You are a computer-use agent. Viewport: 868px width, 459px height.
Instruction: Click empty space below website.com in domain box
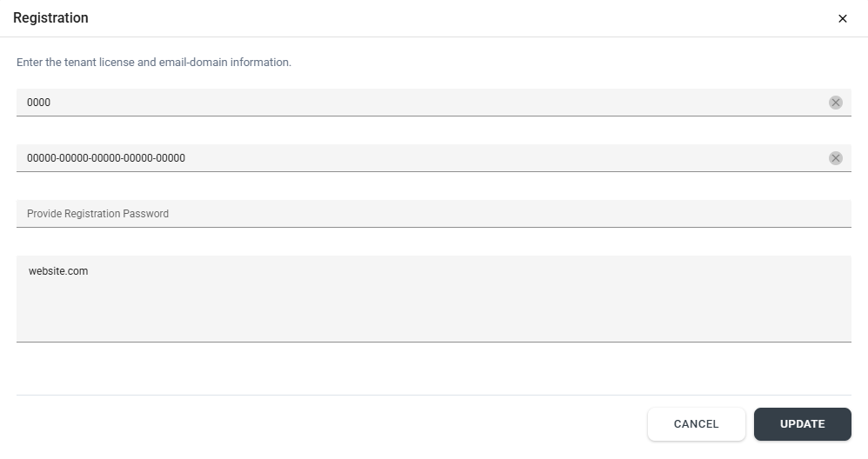pyautogui.click(x=433, y=312)
